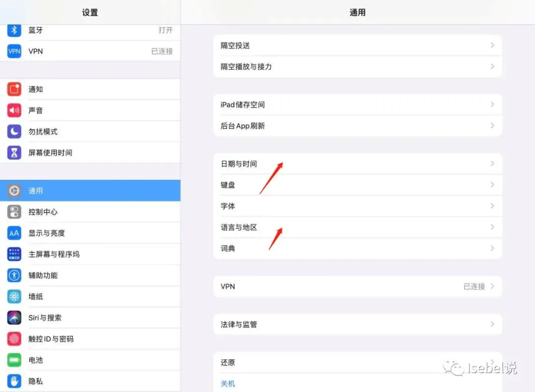535x392 pixels.
Task: Tap the Do Not Disturb moon icon
Action: click(x=14, y=131)
